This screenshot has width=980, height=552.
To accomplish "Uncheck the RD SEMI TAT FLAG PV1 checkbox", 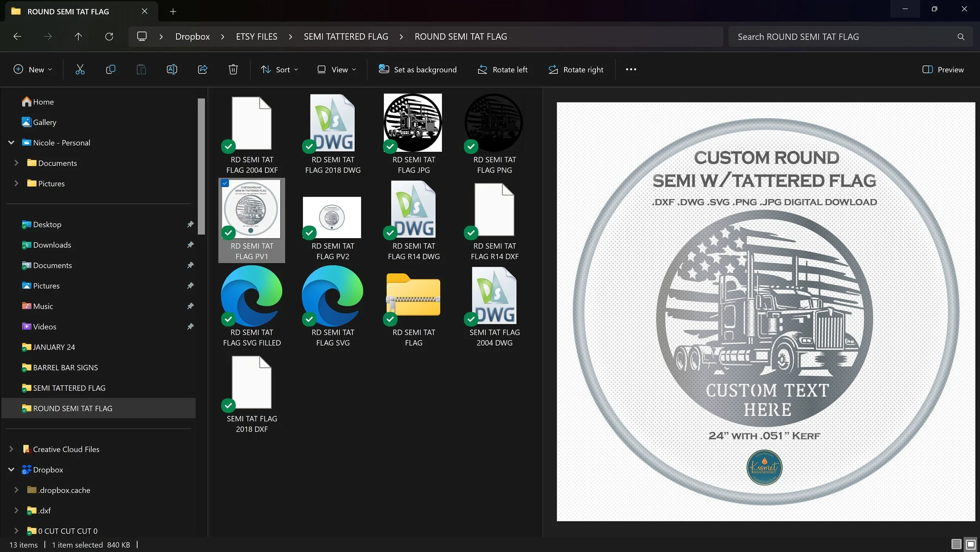I will tap(225, 183).
